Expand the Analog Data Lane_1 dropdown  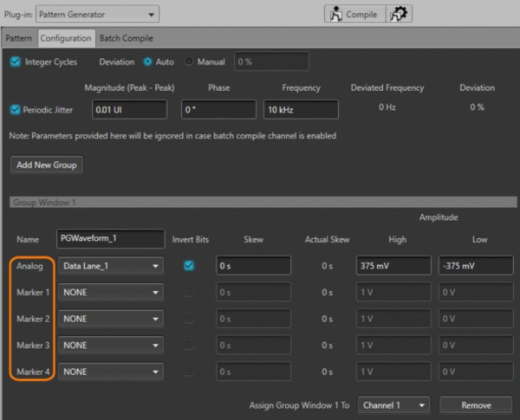point(110,266)
